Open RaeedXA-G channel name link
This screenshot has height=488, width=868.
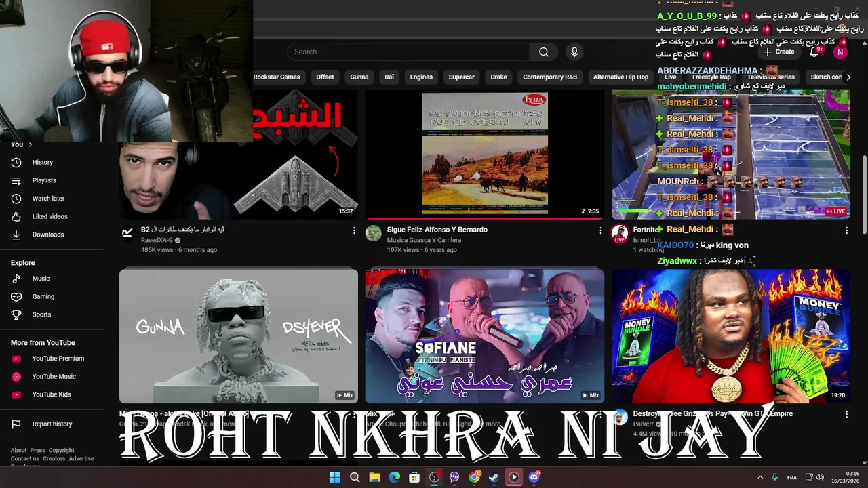point(158,240)
